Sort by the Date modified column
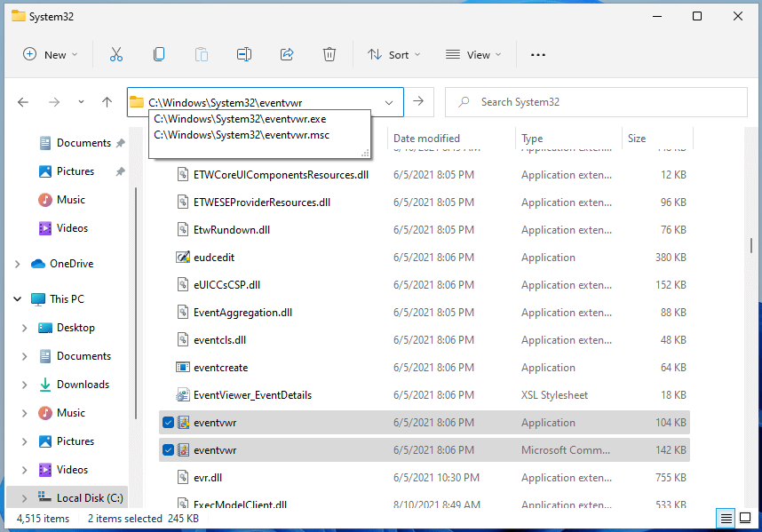The width and height of the screenshot is (762, 532). click(x=451, y=139)
